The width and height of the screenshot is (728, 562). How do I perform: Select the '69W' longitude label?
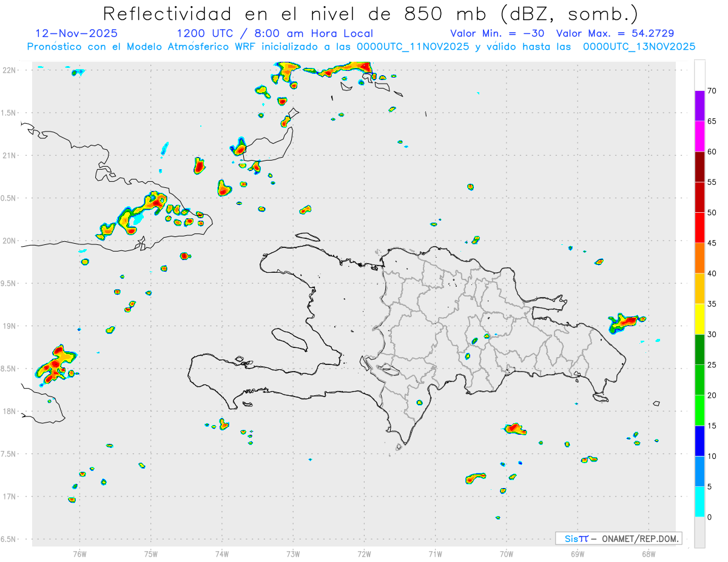point(578,554)
